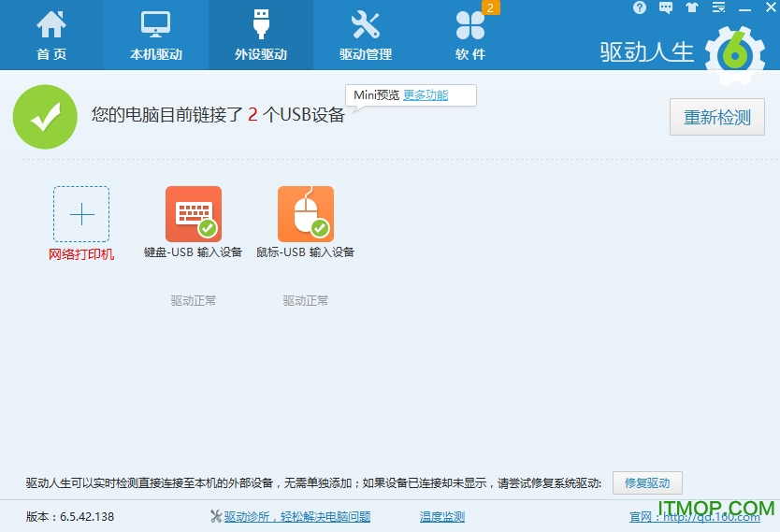Open the 软件 tab
Viewport: 780px width, 532px height.
[x=470, y=35]
